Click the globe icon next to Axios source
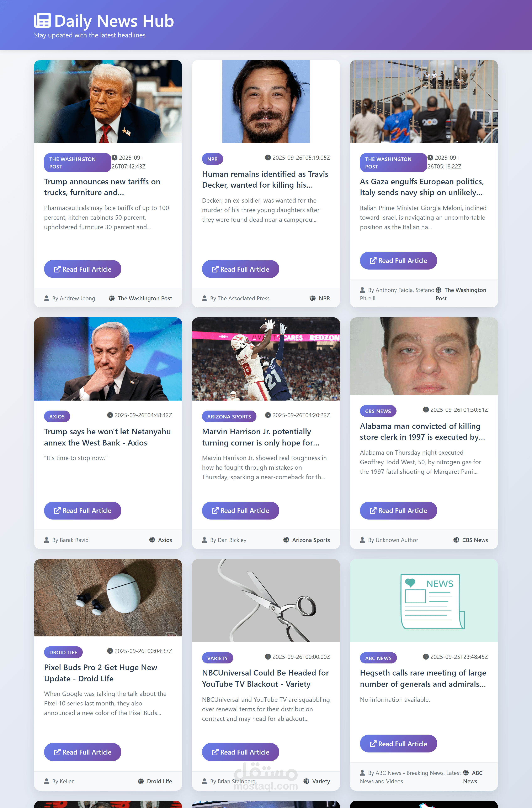The width and height of the screenshot is (532, 808). (x=152, y=540)
